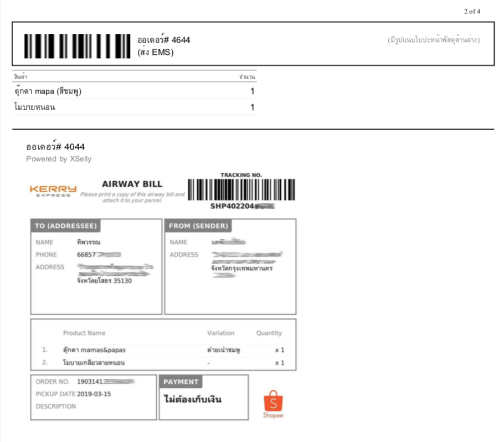Viewport: 504px width, 442px height.
Task: Click the Variation column header
Action: pos(220,333)
